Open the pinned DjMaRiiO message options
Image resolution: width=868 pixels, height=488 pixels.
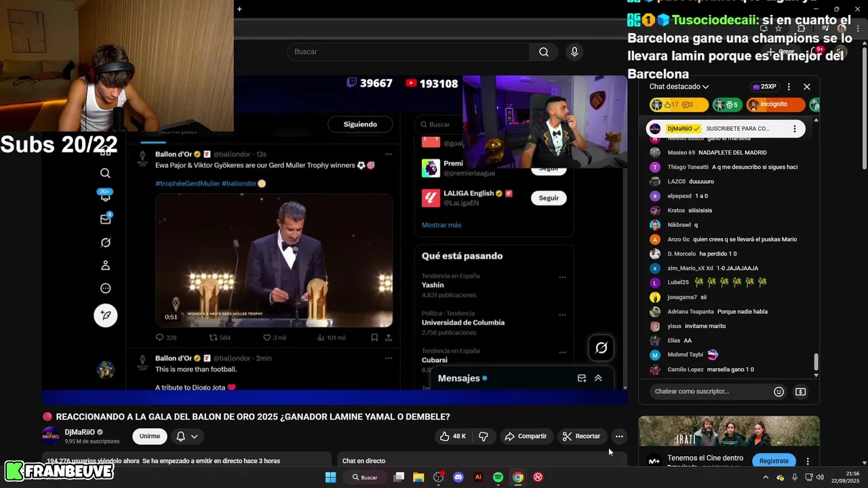pyautogui.click(x=795, y=129)
